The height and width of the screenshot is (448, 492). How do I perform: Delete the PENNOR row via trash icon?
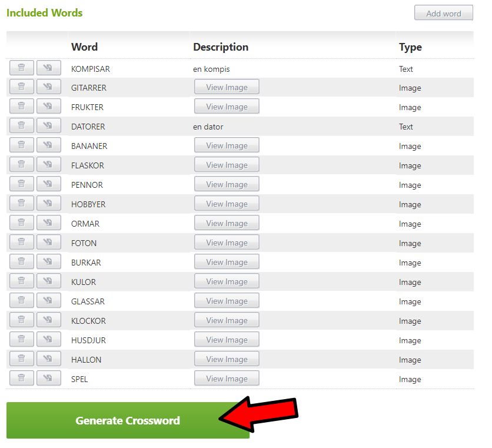(x=21, y=185)
